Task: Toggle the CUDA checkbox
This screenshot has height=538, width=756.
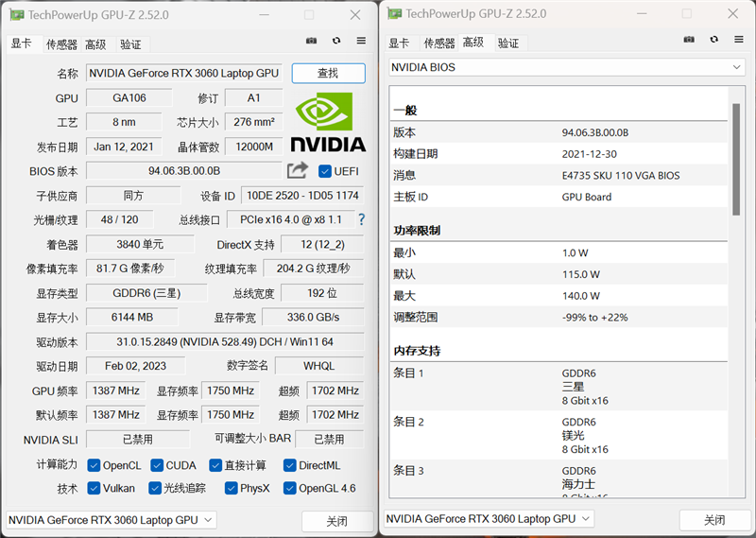Action: [x=157, y=465]
